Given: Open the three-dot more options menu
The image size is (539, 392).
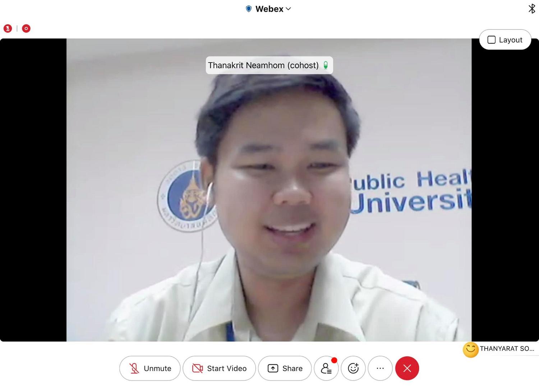Looking at the screenshot, I should pyautogui.click(x=380, y=368).
